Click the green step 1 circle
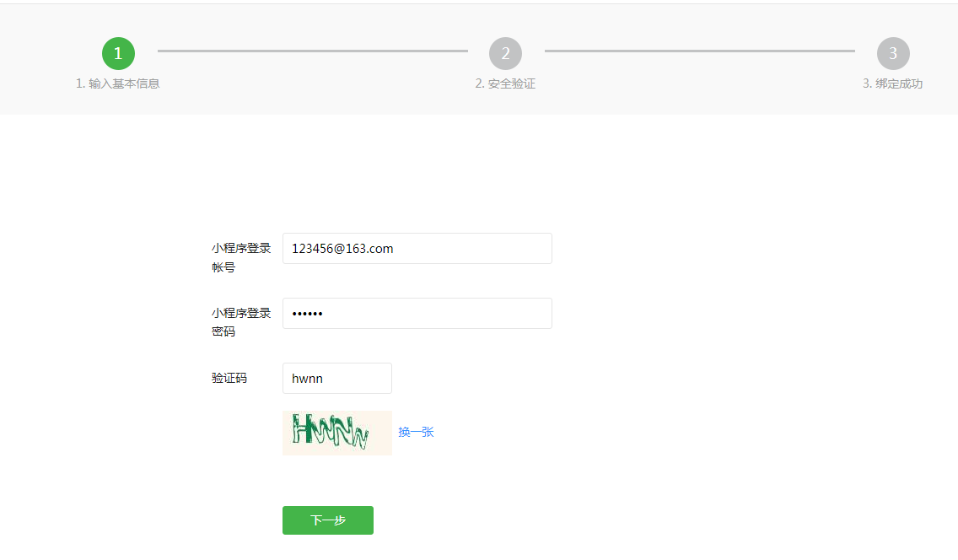958x560 pixels. pyautogui.click(x=118, y=53)
